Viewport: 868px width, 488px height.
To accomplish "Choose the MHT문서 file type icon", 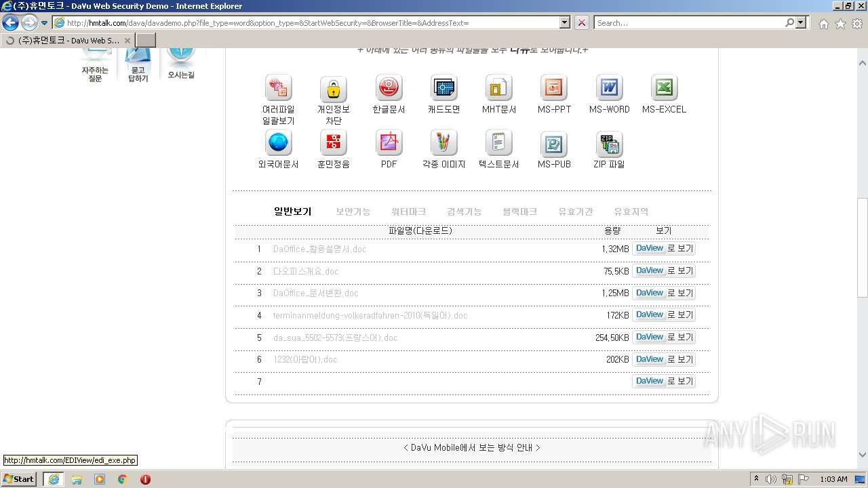I will (x=499, y=88).
